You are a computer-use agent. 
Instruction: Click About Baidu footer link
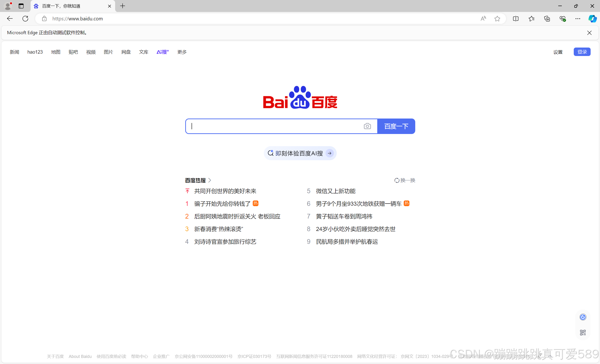click(x=80, y=356)
